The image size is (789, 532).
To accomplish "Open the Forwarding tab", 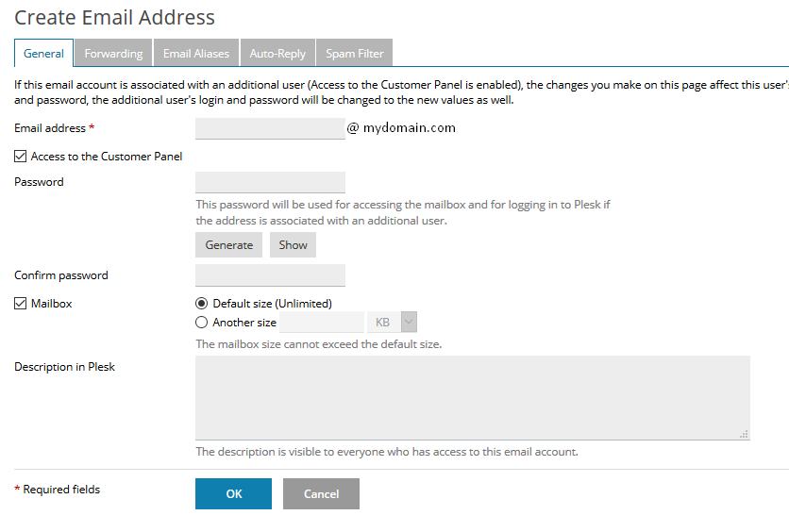I will coord(113,53).
